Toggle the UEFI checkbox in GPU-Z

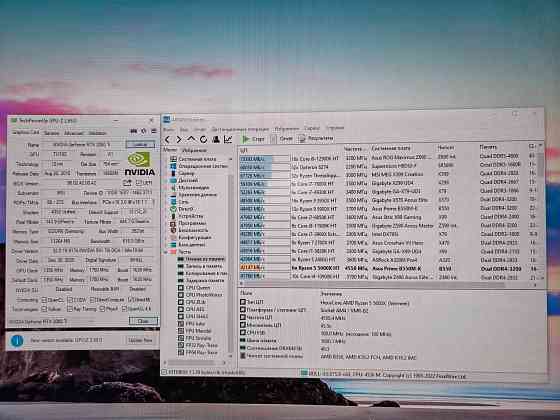(x=139, y=182)
